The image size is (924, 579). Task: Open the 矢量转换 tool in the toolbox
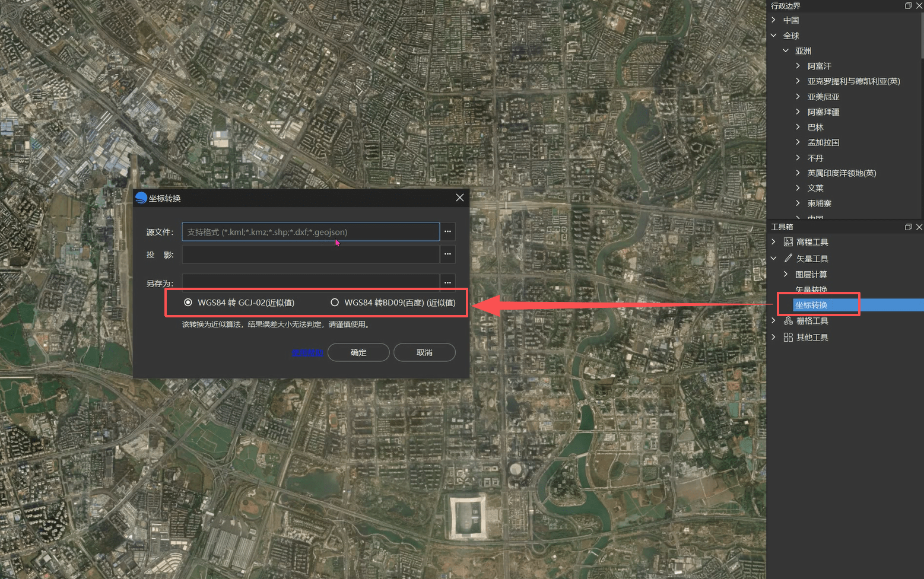tap(811, 289)
